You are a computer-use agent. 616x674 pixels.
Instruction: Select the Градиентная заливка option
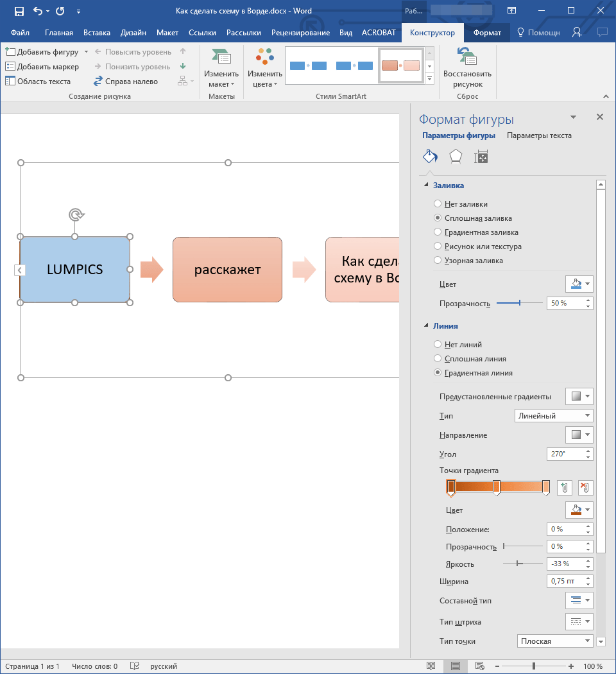point(438,232)
